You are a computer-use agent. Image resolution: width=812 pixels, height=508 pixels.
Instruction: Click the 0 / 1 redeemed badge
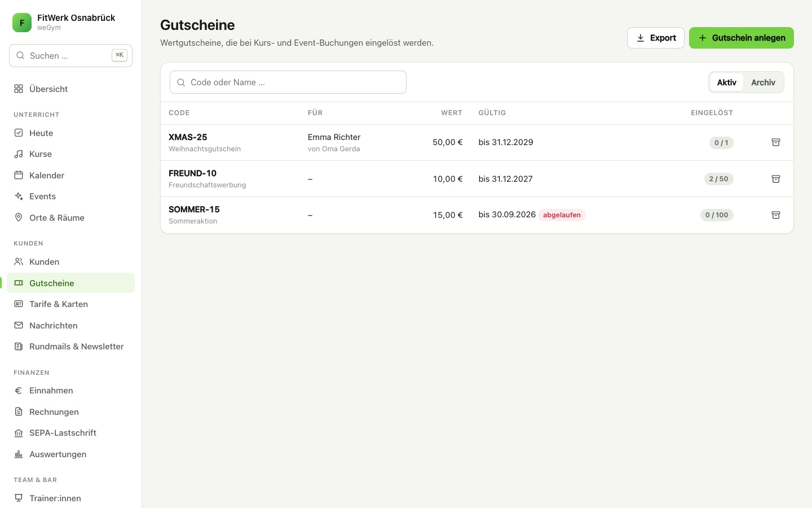coord(721,143)
